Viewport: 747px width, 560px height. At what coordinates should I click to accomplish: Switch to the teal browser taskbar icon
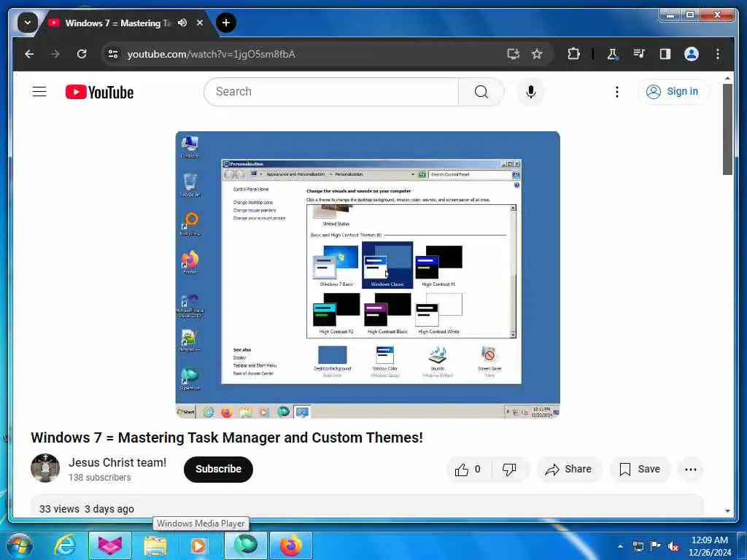point(245,545)
